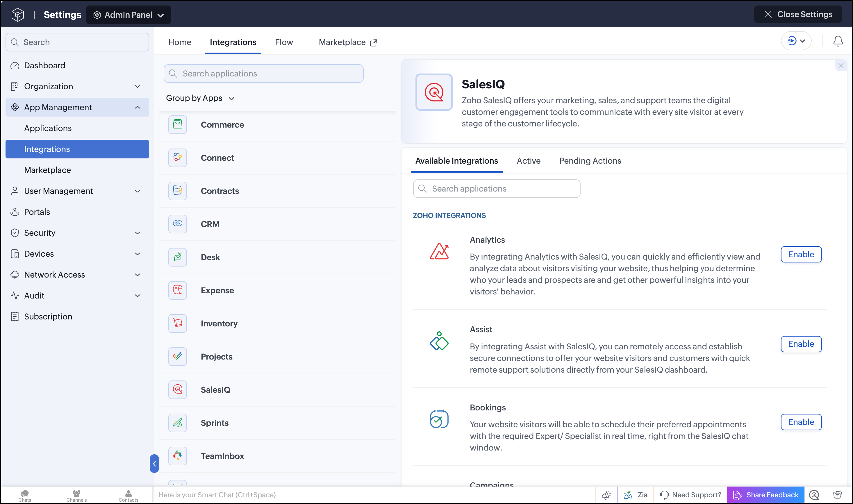
Task: Click the app list Search applications field
Action: (x=263, y=73)
